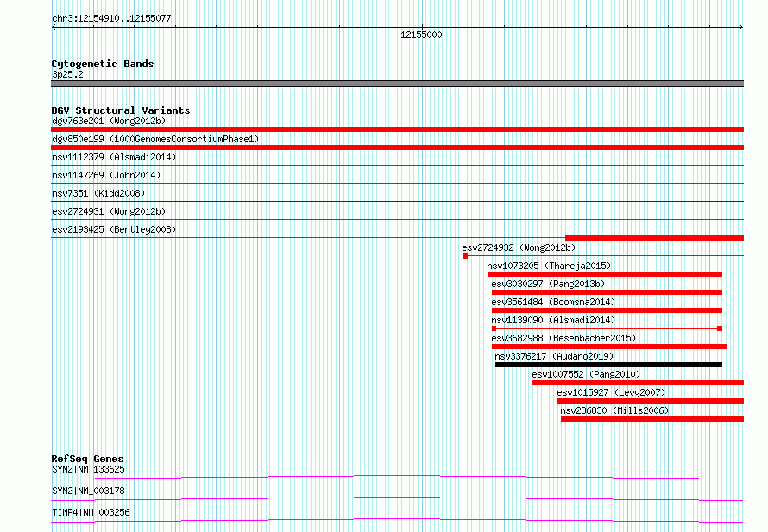
Task: Click the esv3561484 (Boomsma2014) label
Action: [553, 302]
